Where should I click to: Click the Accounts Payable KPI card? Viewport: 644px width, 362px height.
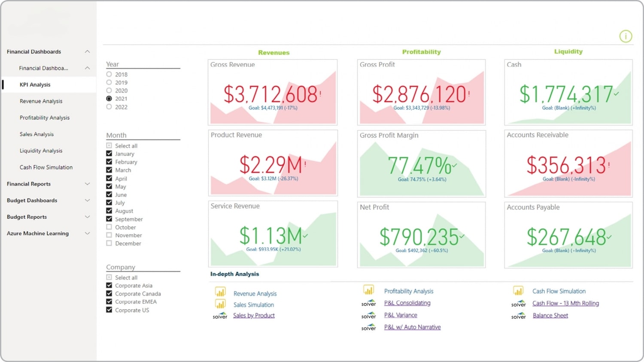[x=568, y=235]
